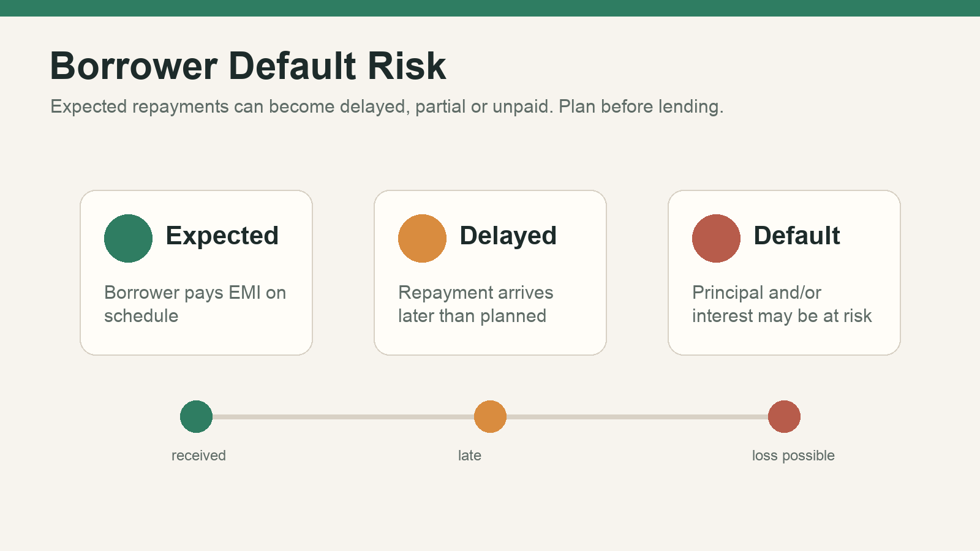Click the dark green header bar
The width and height of the screenshot is (980, 551).
tap(490, 8)
